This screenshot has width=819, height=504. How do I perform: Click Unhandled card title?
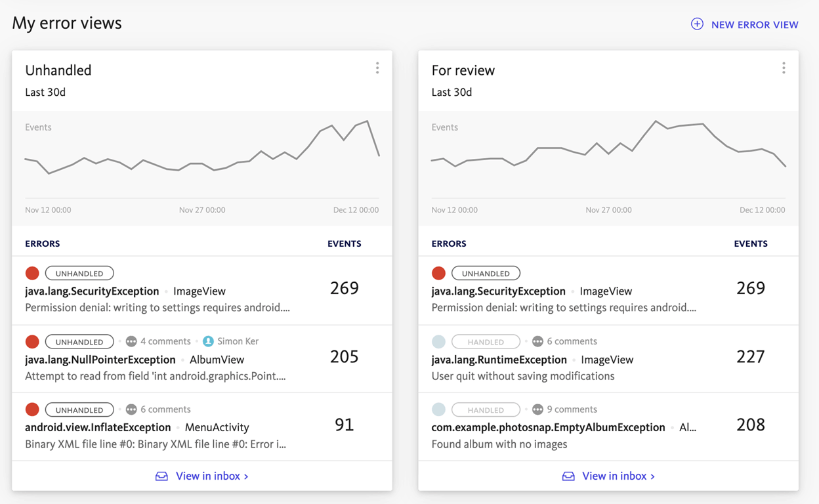[x=58, y=70]
